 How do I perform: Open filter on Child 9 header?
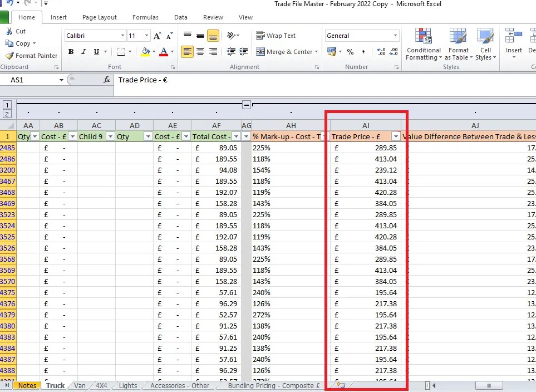110,136
